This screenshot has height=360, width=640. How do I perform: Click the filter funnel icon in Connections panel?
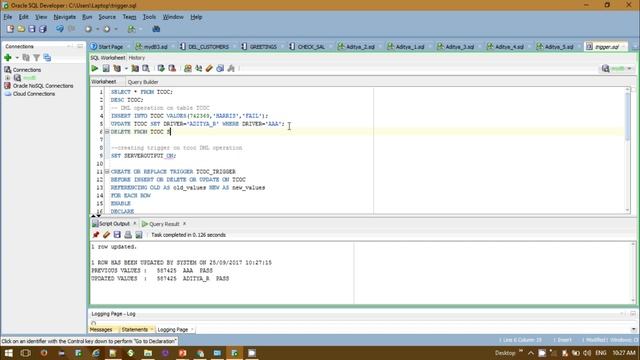coord(36,58)
